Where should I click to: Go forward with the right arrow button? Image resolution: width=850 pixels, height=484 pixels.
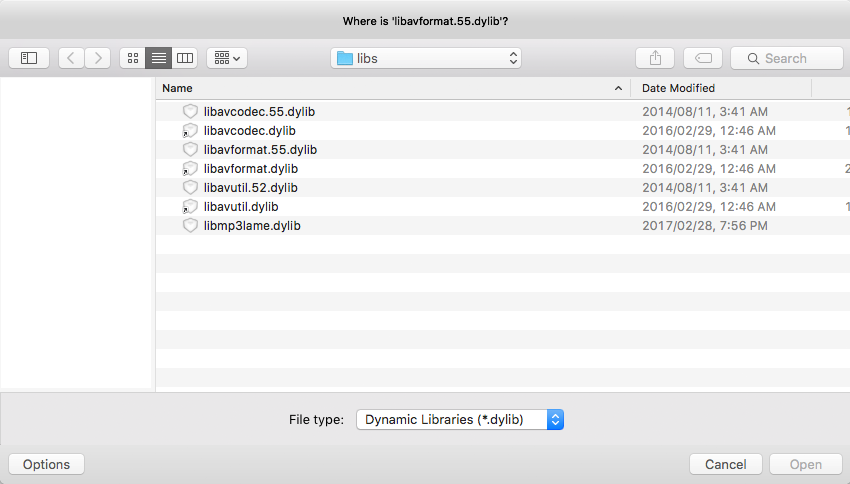98,58
